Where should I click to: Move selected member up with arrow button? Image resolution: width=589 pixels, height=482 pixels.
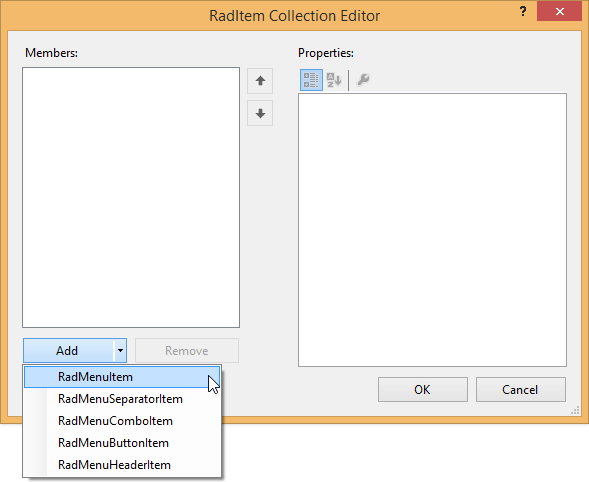click(260, 81)
